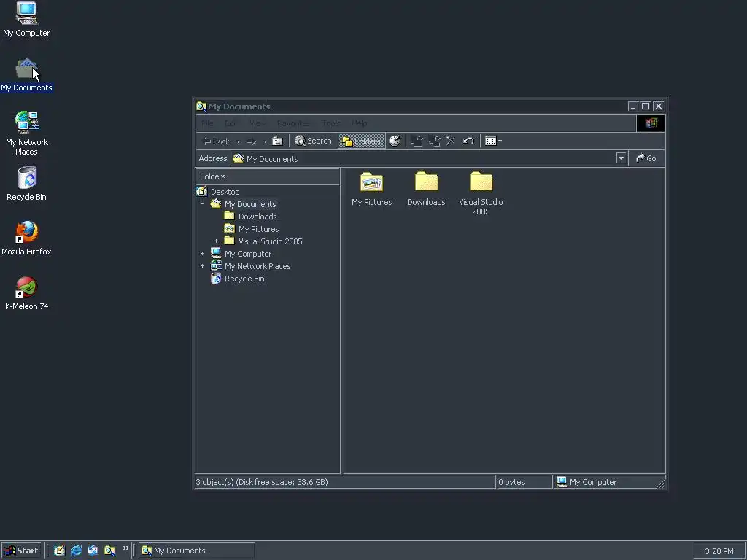The width and height of the screenshot is (747, 560).
Task: Go back with the Back toolbar button
Action: pyautogui.click(x=217, y=141)
